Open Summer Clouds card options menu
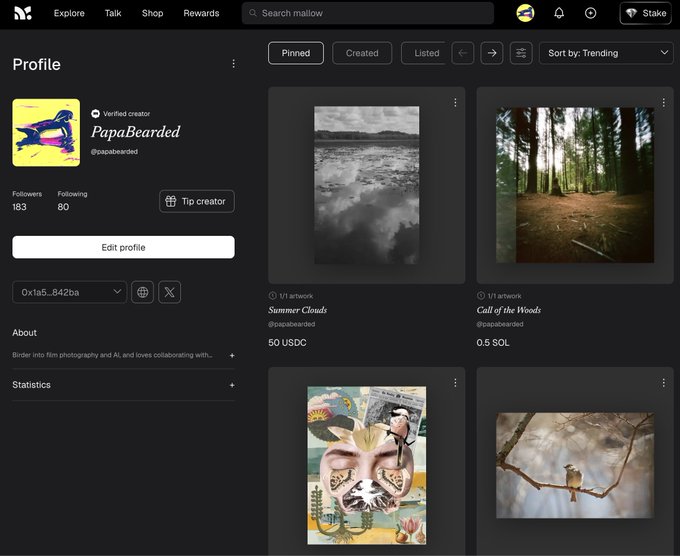 tap(455, 102)
